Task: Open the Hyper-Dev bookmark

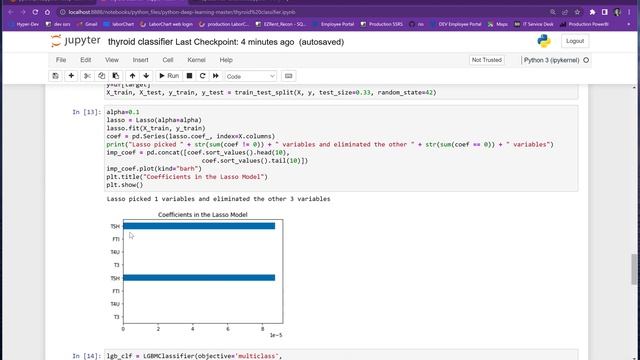Action: pos(24,24)
